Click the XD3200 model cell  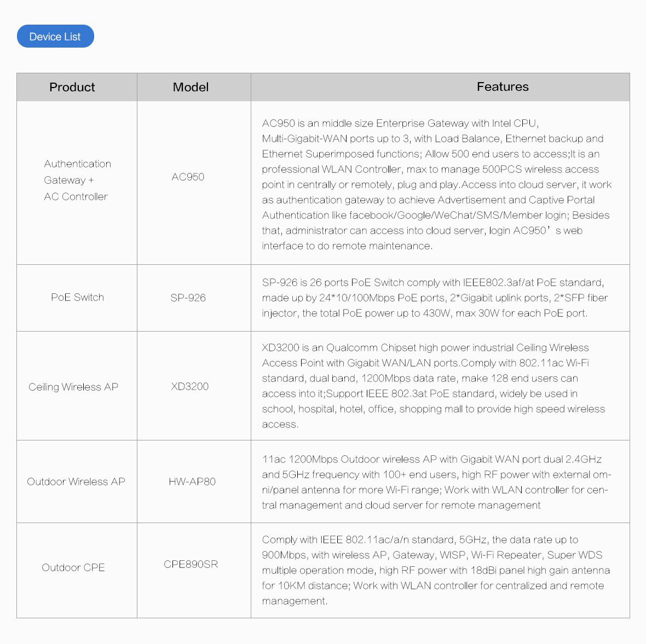click(194, 386)
